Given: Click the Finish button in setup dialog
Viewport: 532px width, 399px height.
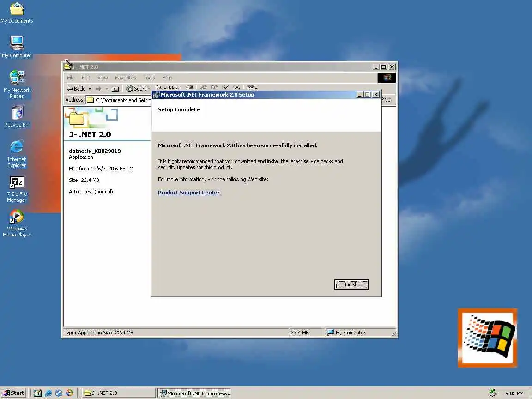Looking at the screenshot, I should click(x=351, y=284).
